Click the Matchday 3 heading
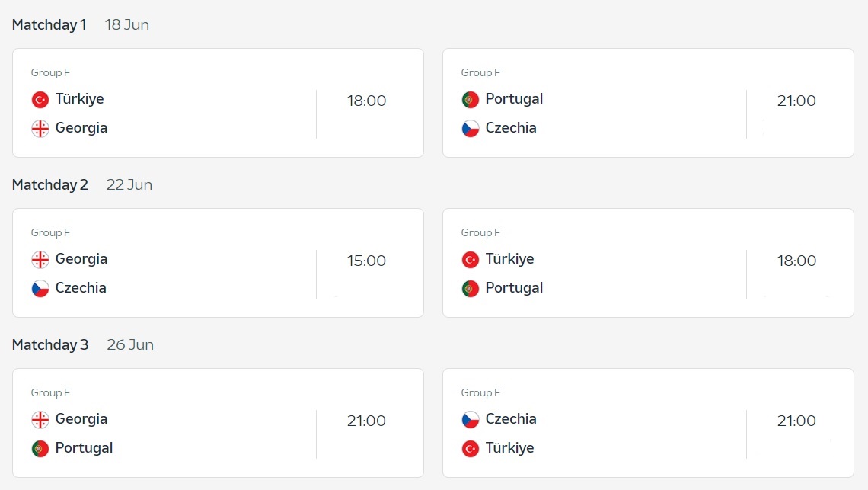 pyautogui.click(x=49, y=344)
